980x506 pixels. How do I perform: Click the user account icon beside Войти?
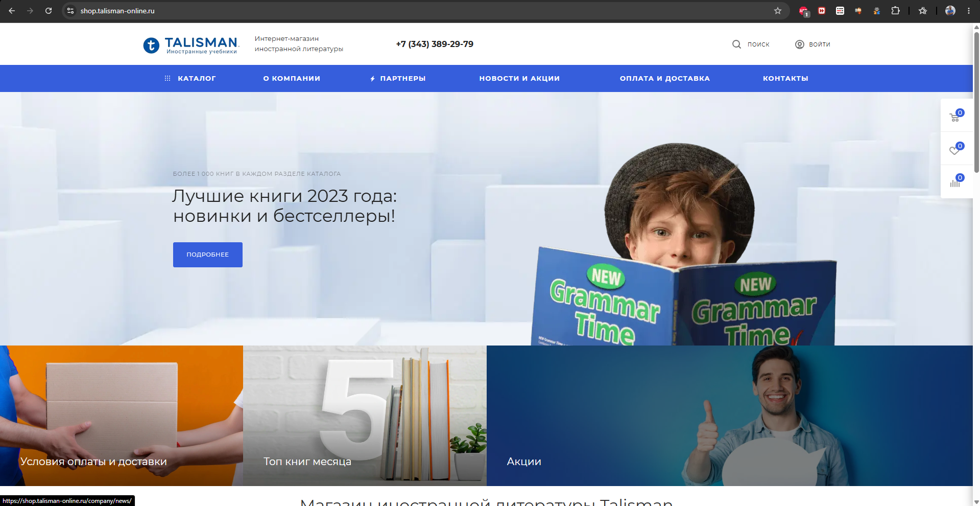point(800,44)
